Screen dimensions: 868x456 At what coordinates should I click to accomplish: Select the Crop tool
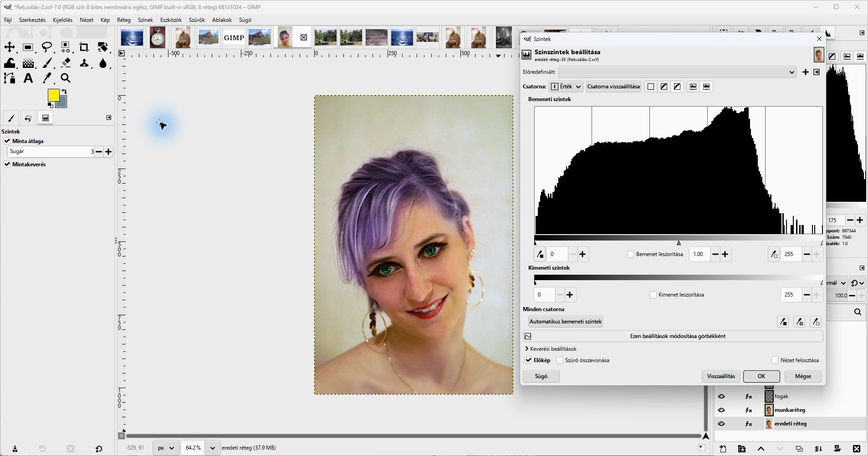(x=84, y=47)
